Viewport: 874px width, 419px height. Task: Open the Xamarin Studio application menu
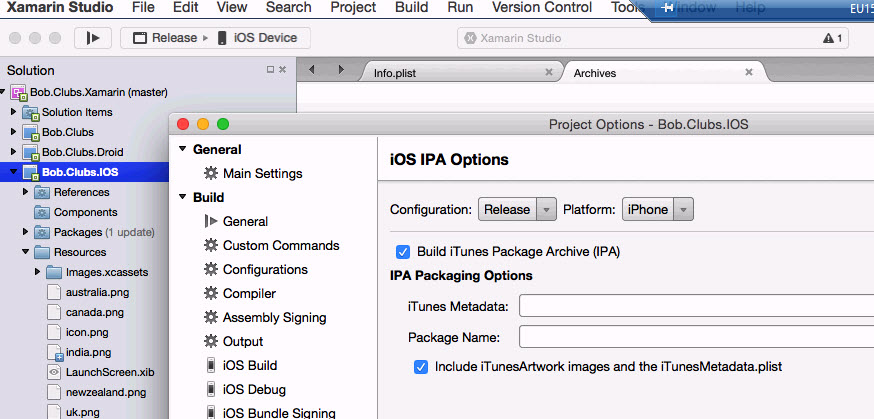pos(60,8)
